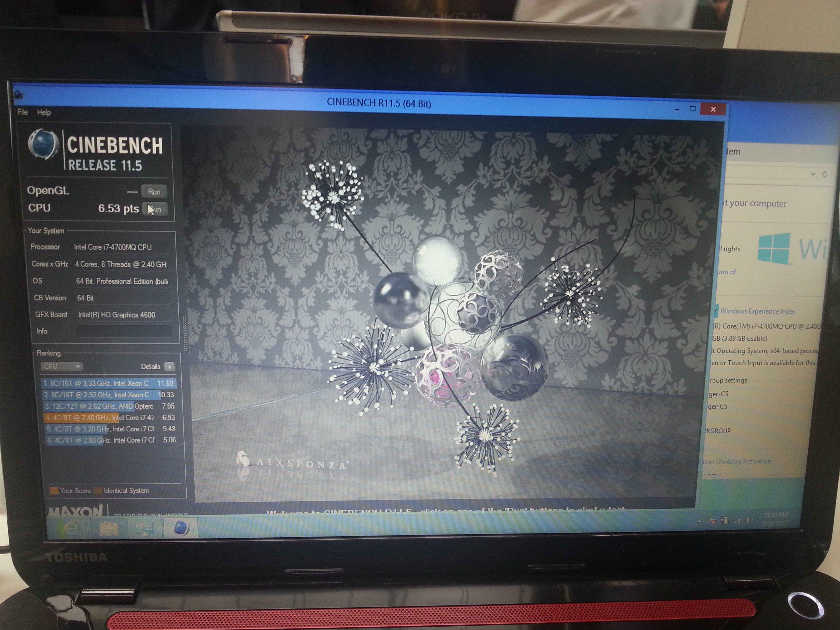Screen dimensions: 840x630
Task: Run the CPU benchmark test
Action: point(155,209)
